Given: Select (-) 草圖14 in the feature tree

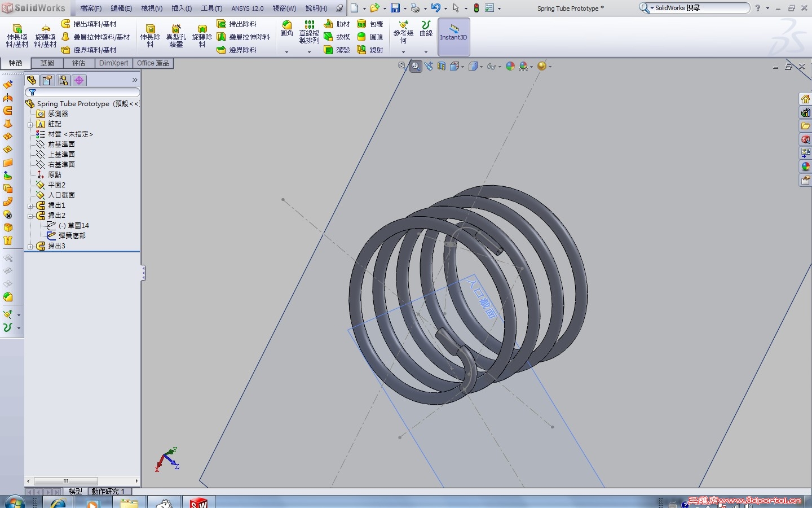Looking at the screenshot, I should (73, 226).
